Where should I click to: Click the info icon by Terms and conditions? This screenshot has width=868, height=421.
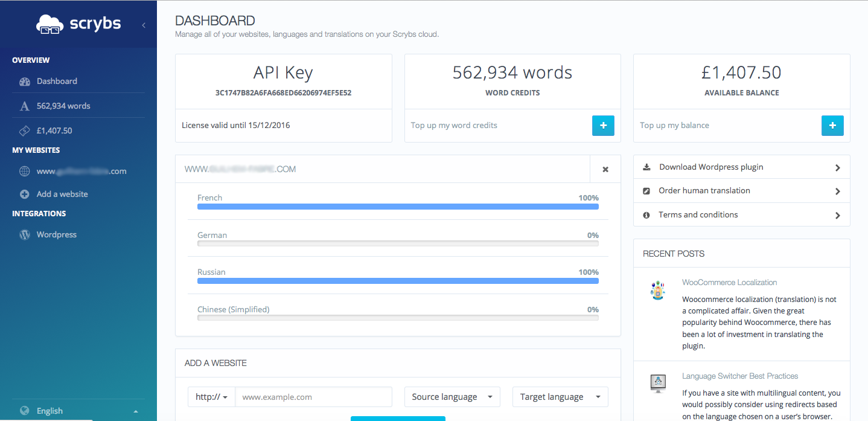tap(646, 215)
